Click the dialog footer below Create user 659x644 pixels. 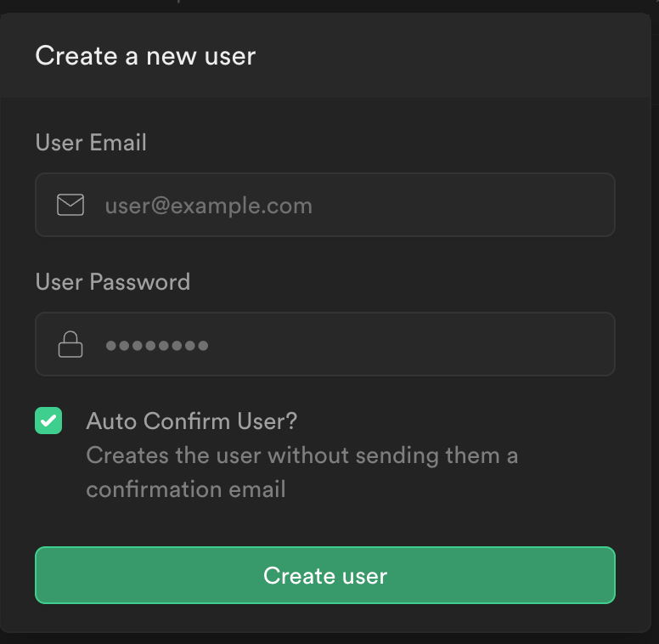[325, 619]
